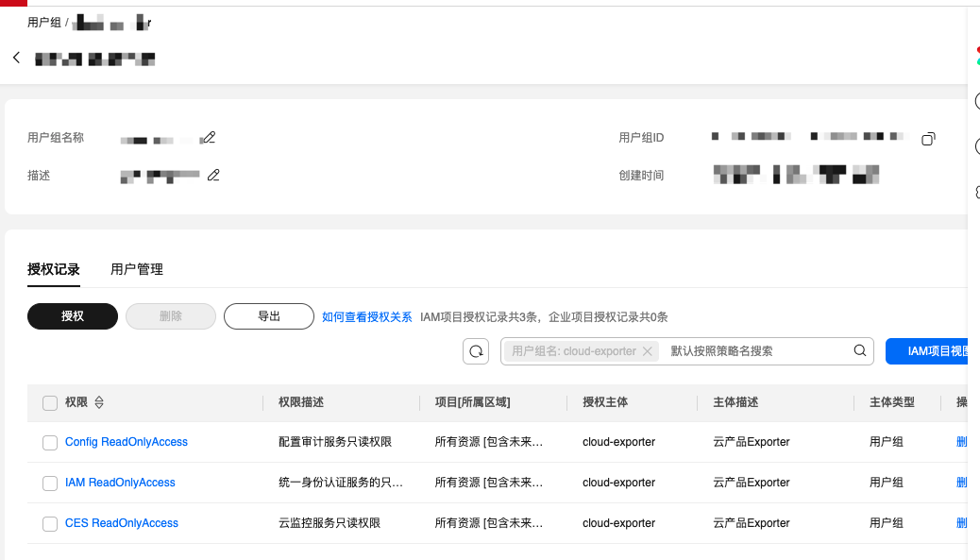This screenshot has width=980, height=560.
Task: Copy the 用户组ID with the copy icon
Action: [x=928, y=139]
